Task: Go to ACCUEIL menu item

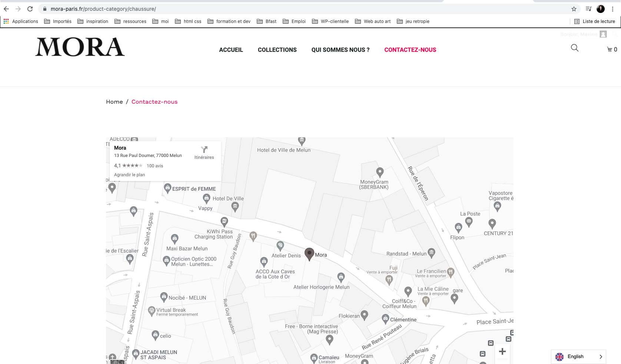Action: point(231,50)
